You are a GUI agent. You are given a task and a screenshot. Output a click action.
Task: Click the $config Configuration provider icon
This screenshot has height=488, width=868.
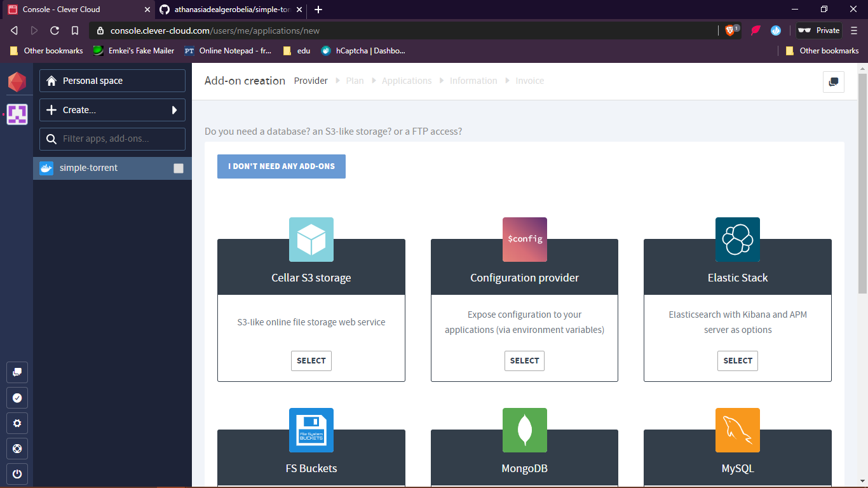[x=524, y=240]
